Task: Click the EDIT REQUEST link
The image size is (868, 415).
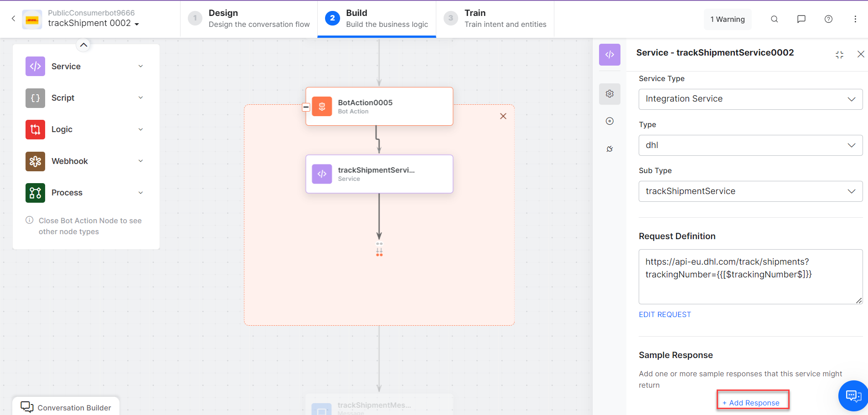Action: 665,315
